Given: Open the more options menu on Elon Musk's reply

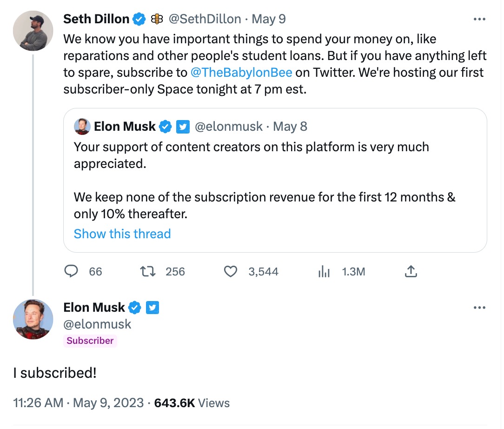Looking at the screenshot, I should [x=479, y=307].
